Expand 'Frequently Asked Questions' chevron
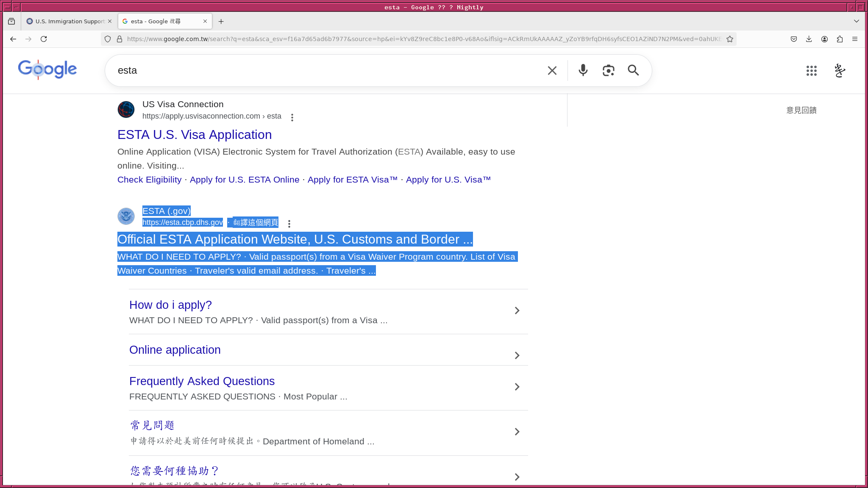Viewport: 868px width, 488px height. [x=517, y=387]
